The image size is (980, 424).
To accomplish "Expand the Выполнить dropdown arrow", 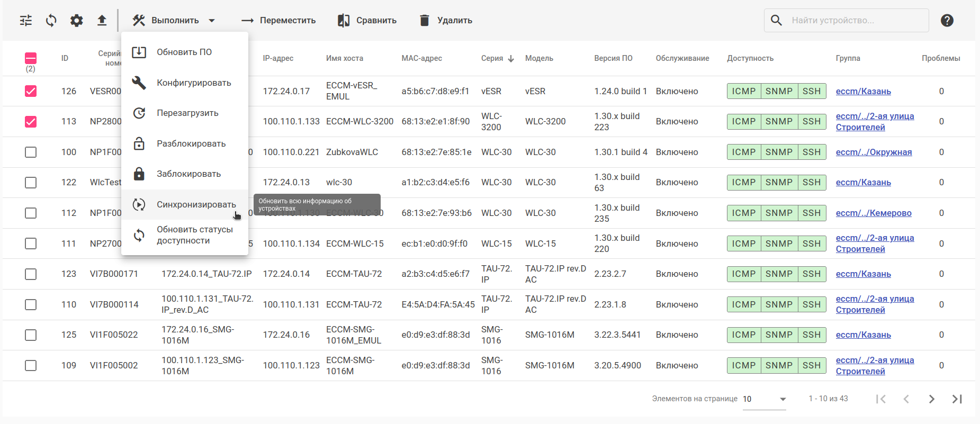I will tap(212, 21).
